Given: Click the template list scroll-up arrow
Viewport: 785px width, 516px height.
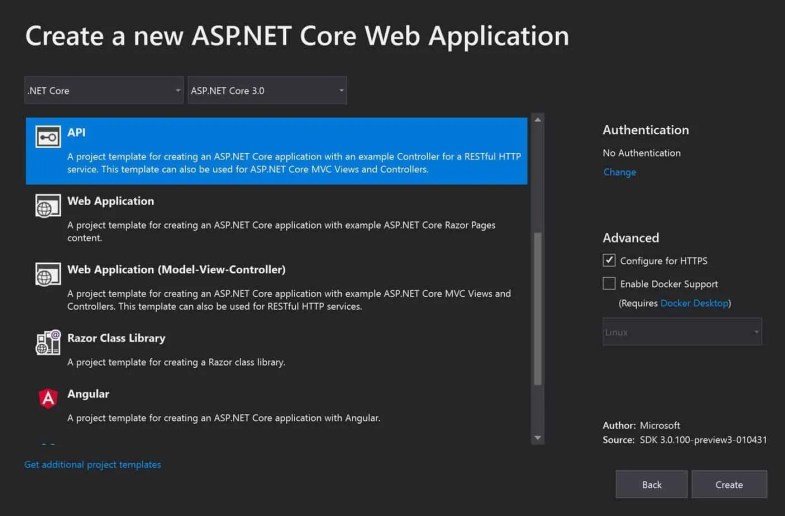Looking at the screenshot, I should [538, 121].
